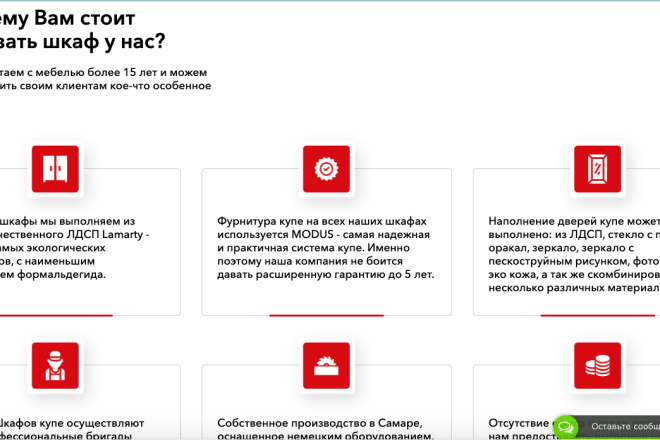The height and width of the screenshot is (440, 660).
Task: Click subtitle about 15 years with furniture
Action: [105, 79]
